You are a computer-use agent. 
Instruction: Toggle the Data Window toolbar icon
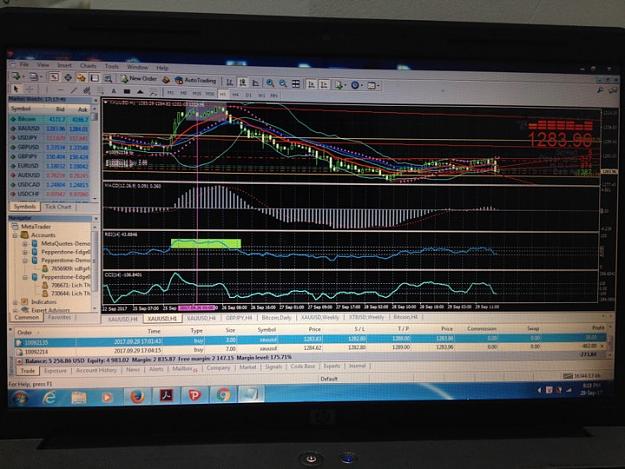pos(68,77)
